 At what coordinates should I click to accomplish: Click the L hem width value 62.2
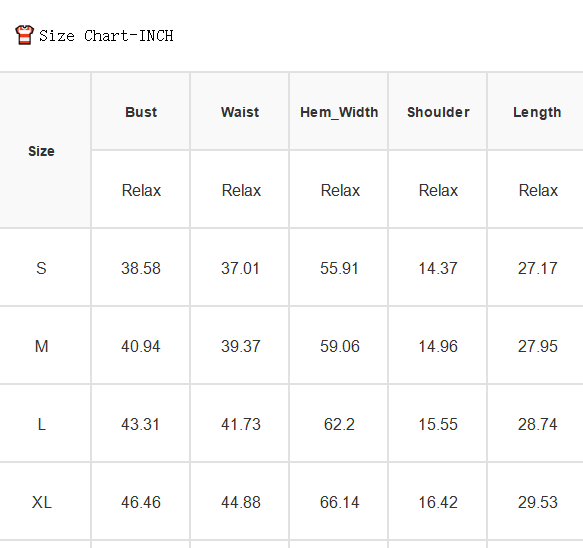click(x=339, y=424)
